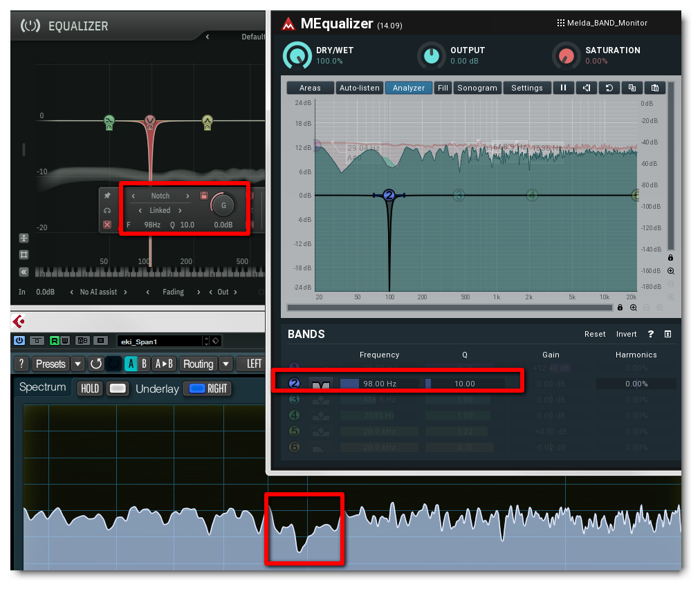
Task: Copy A to B in SPAN
Action: click(x=165, y=364)
